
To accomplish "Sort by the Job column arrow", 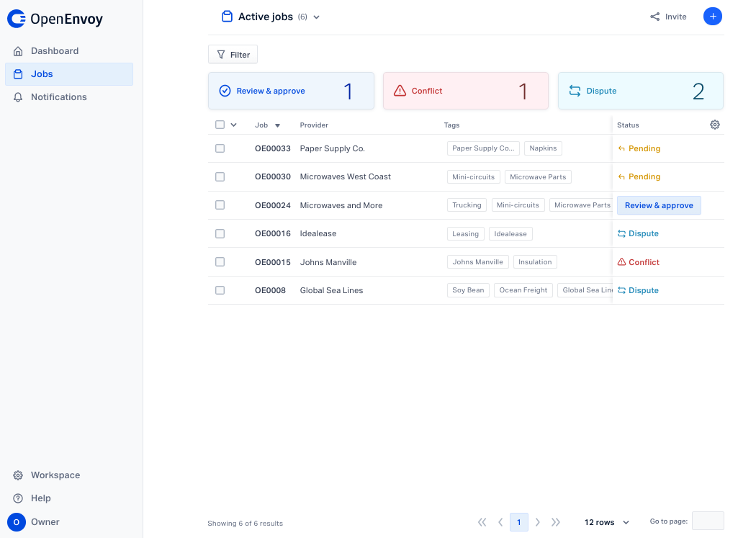I will [278, 125].
